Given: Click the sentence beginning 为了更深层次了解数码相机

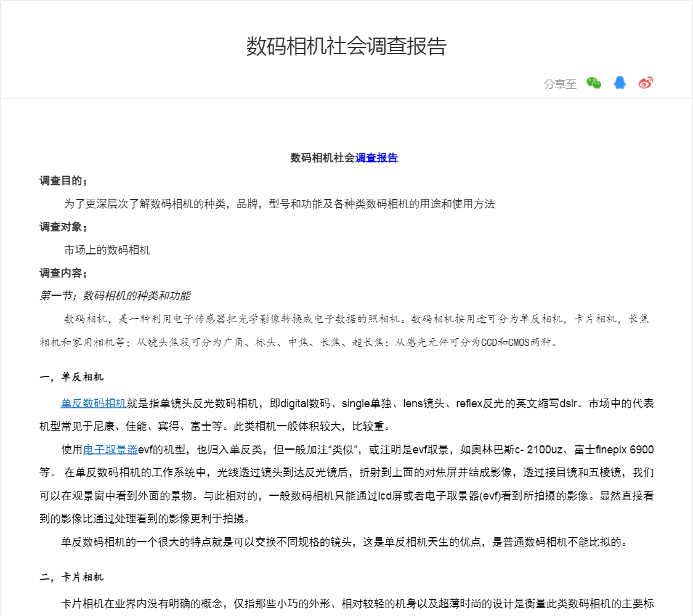Looking at the screenshot, I should pyautogui.click(x=279, y=204).
